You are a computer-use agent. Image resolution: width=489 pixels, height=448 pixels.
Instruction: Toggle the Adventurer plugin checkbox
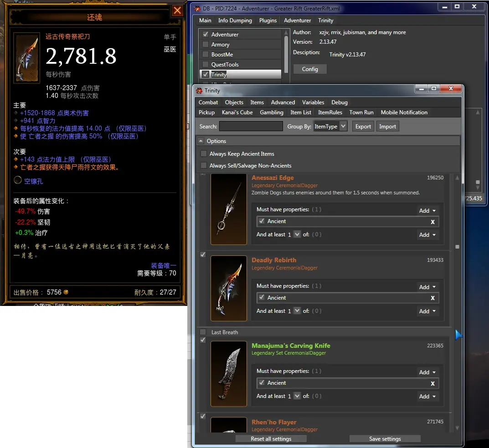click(x=206, y=34)
